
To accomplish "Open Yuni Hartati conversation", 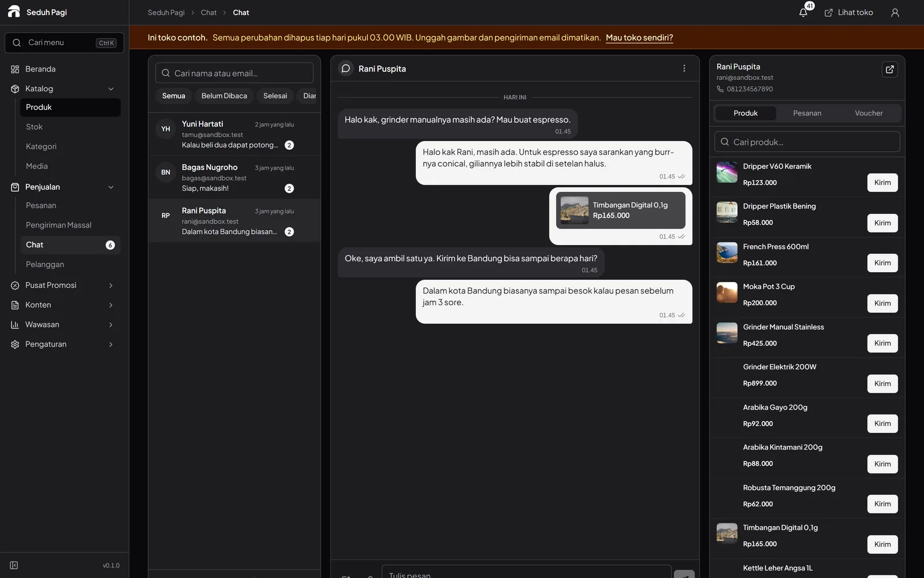I will pyautogui.click(x=234, y=134).
